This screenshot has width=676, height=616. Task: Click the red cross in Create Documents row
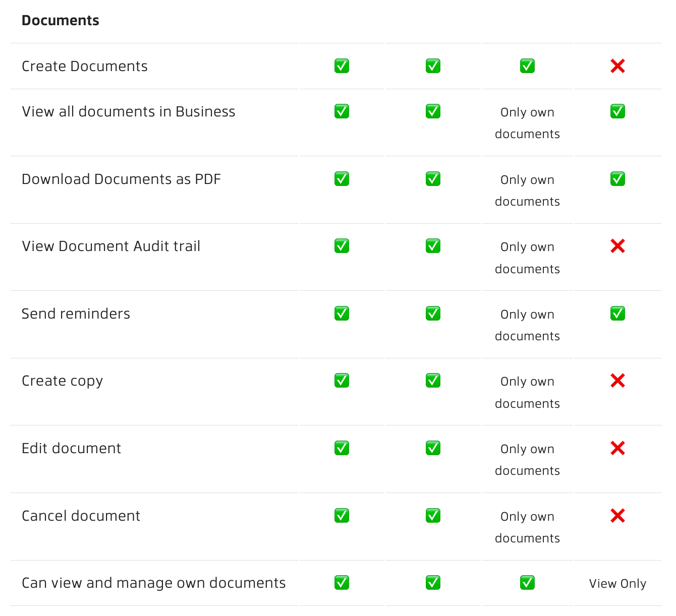[617, 66]
